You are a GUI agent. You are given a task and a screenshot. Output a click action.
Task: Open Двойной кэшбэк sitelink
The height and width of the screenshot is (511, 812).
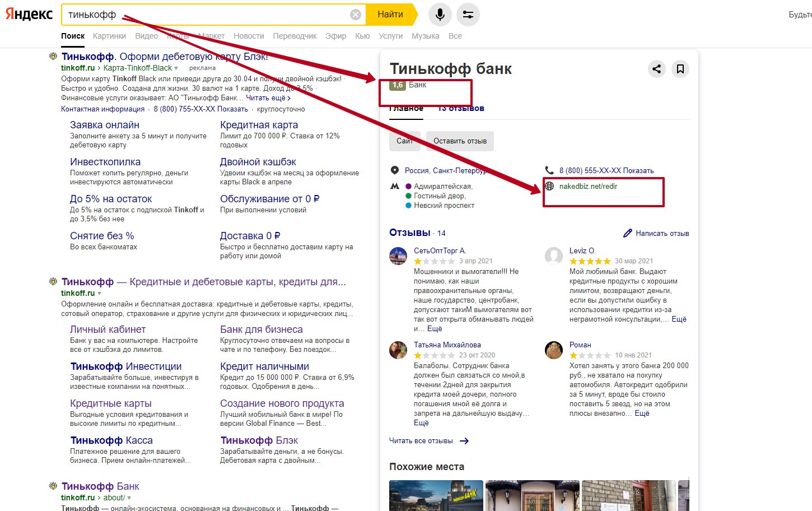pos(258,162)
